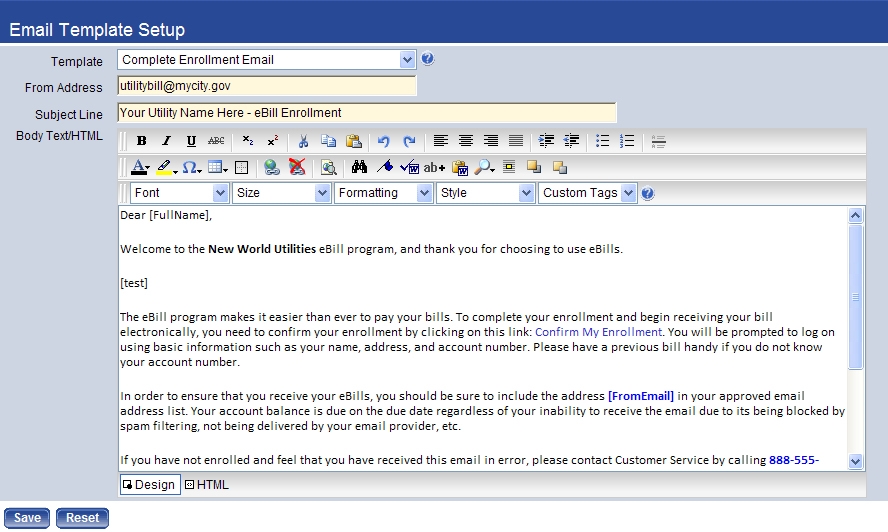Click the Subject Line input field
888x532 pixels.
pyautogui.click(x=366, y=113)
